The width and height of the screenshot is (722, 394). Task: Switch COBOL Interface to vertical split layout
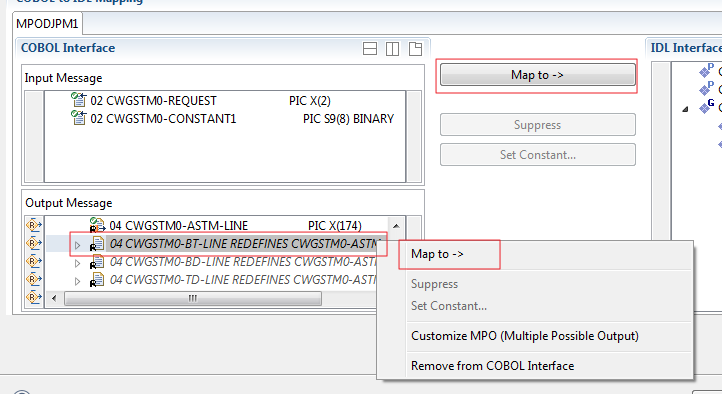pyautogui.click(x=392, y=48)
